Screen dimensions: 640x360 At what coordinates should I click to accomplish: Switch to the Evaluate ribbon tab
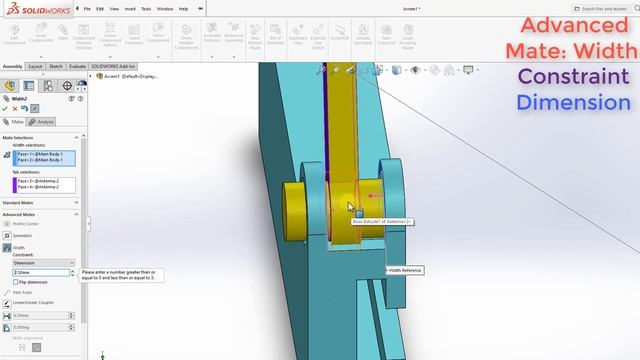tap(77, 66)
